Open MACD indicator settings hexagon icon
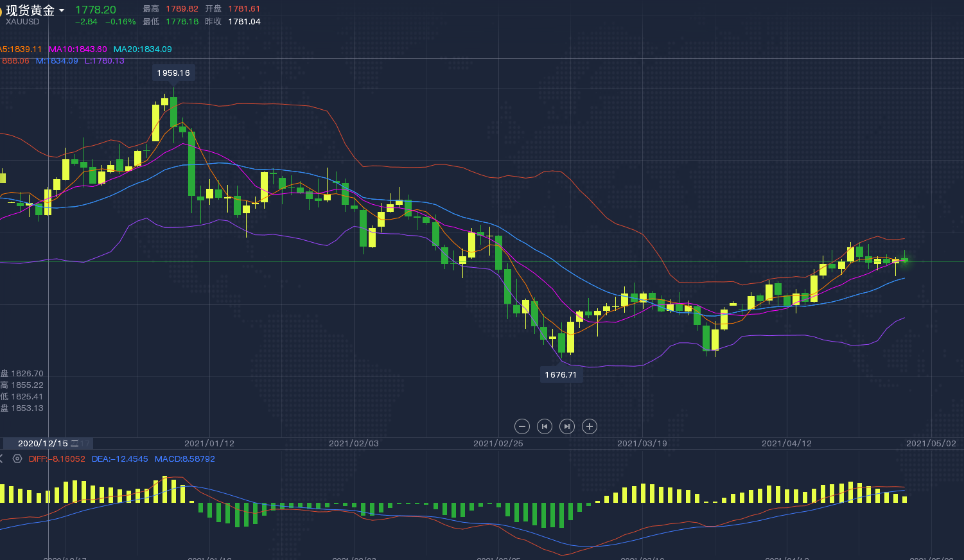The image size is (964, 560). (17, 459)
